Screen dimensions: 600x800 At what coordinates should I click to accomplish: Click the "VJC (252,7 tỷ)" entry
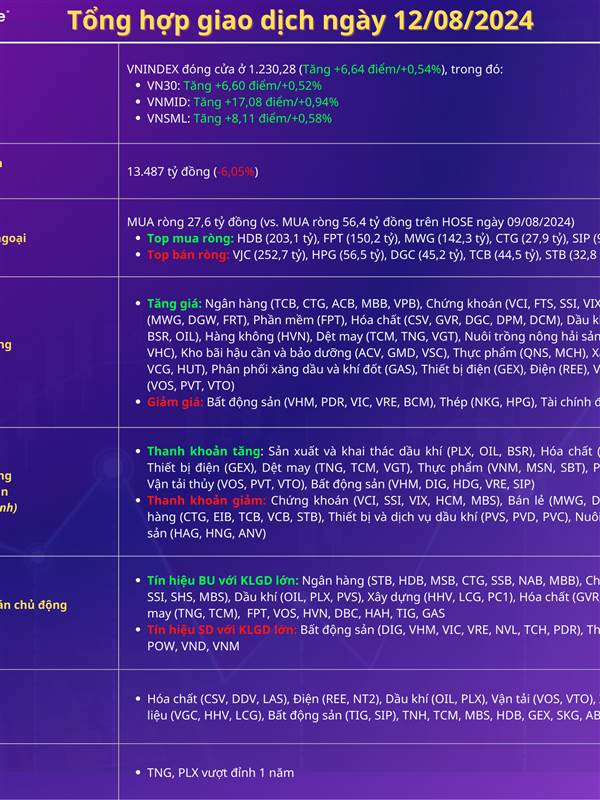[x=269, y=255]
